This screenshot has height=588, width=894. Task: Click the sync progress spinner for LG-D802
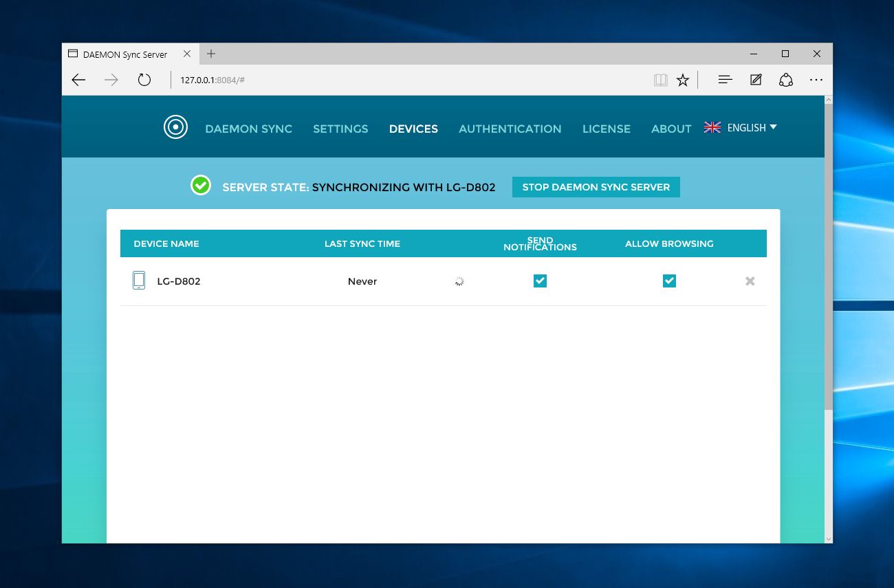(459, 281)
